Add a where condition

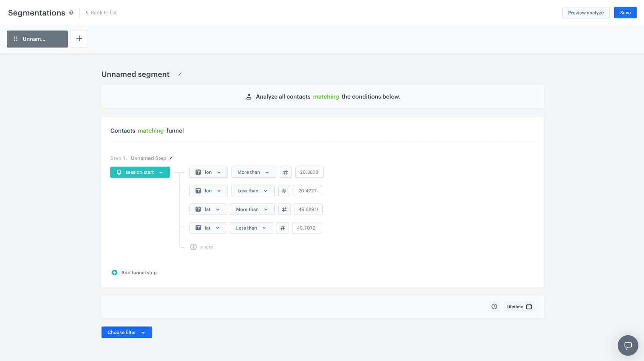tap(202, 247)
